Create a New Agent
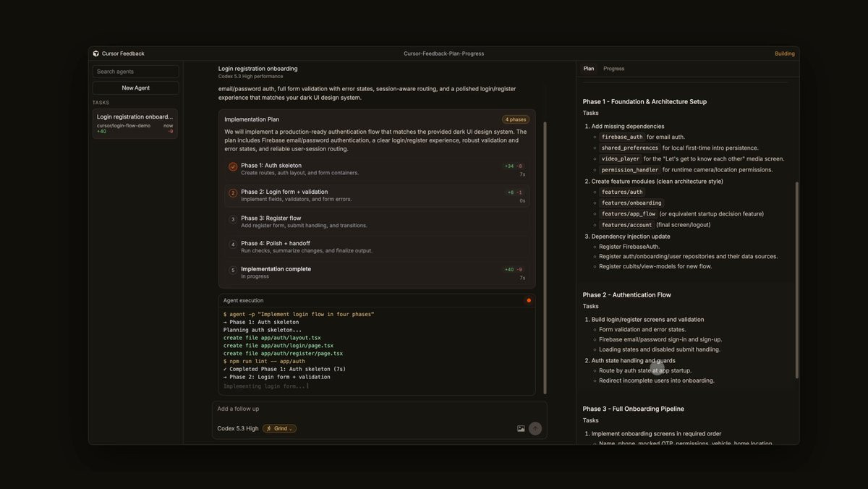The width and height of the screenshot is (868, 489). [135, 88]
